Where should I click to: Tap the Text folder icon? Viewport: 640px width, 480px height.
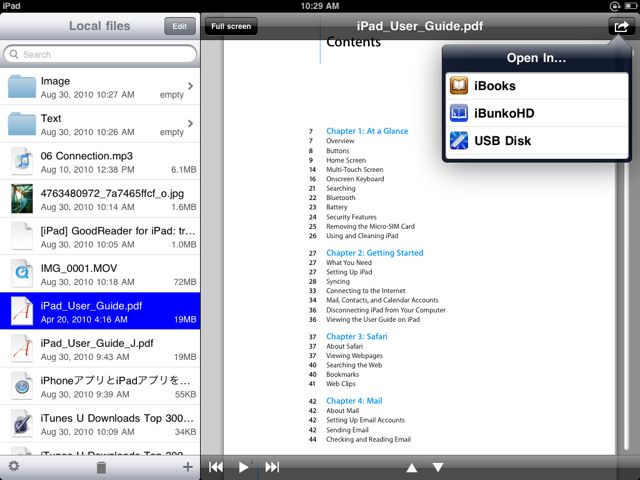coord(22,124)
